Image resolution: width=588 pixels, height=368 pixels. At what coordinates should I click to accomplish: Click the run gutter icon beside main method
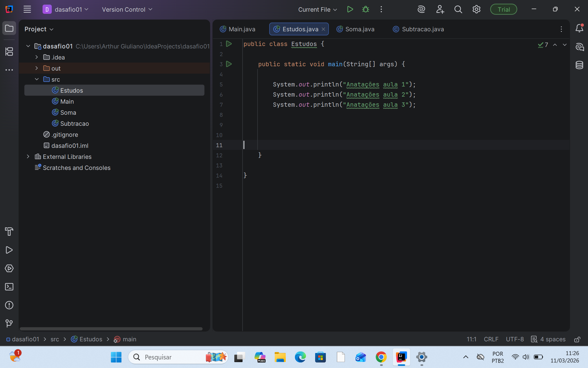click(229, 64)
